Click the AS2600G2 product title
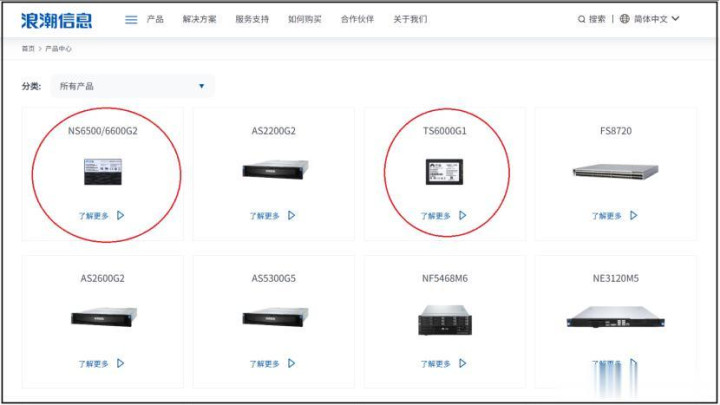The image size is (720, 405). pyautogui.click(x=102, y=278)
